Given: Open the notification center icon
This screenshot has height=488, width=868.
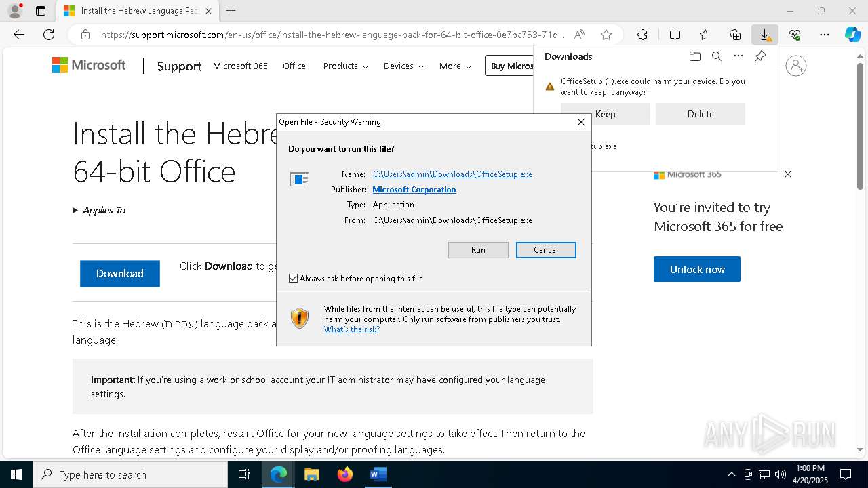Looking at the screenshot, I should click(846, 474).
